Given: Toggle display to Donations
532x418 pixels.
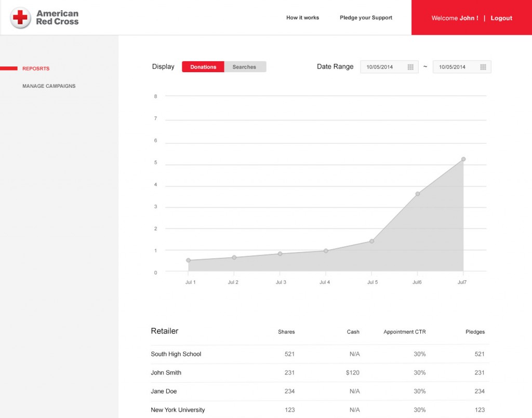Looking at the screenshot, I should [x=203, y=67].
